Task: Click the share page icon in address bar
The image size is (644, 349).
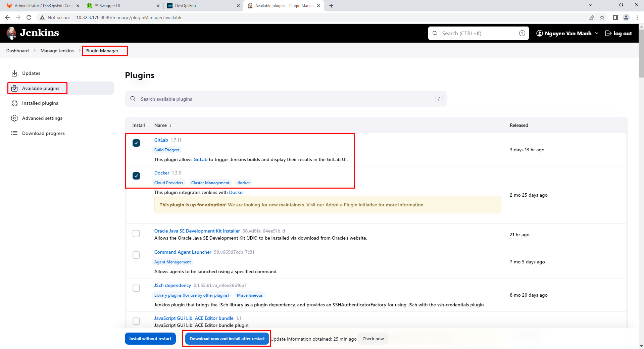Action: click(x=591, y=17)
